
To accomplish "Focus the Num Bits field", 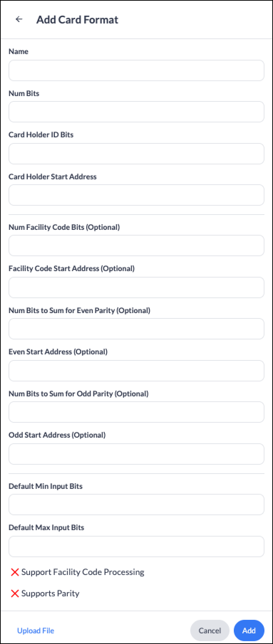I will [x=136, y=112].
